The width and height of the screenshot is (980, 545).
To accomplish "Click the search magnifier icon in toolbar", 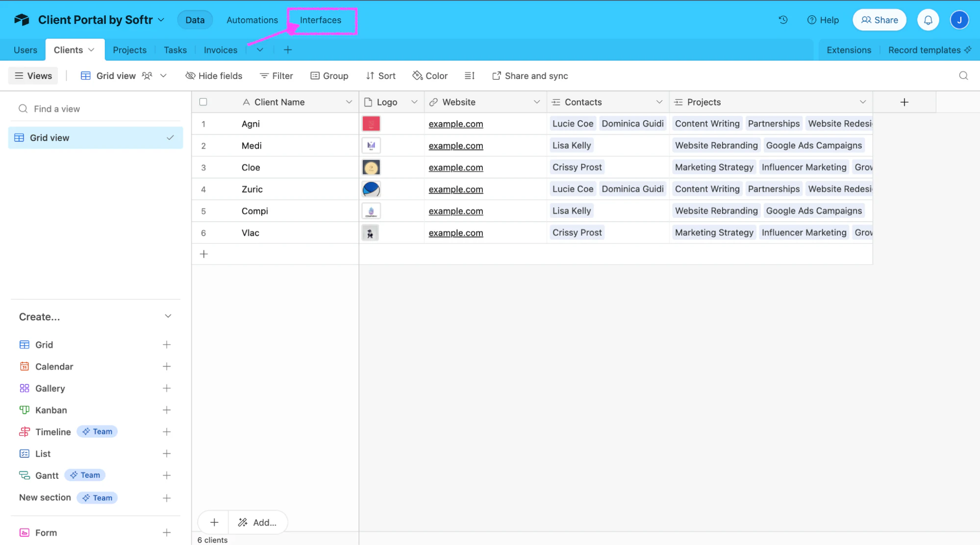I will (963, 76).
